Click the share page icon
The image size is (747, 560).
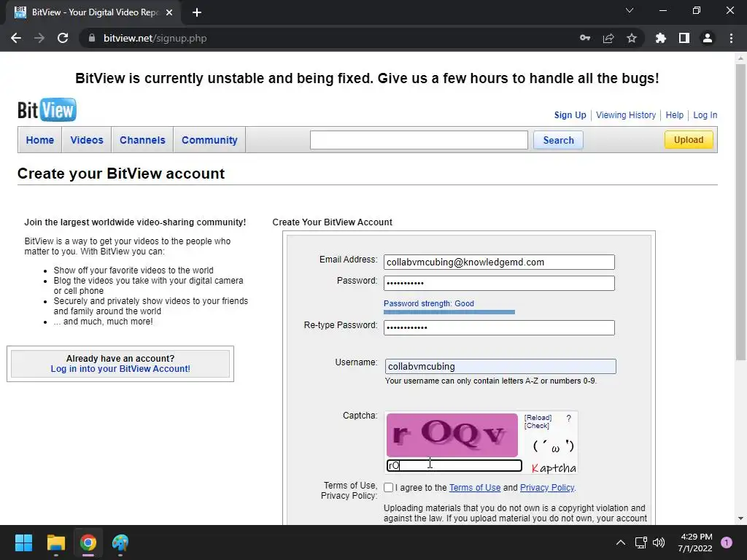[608, 38]
